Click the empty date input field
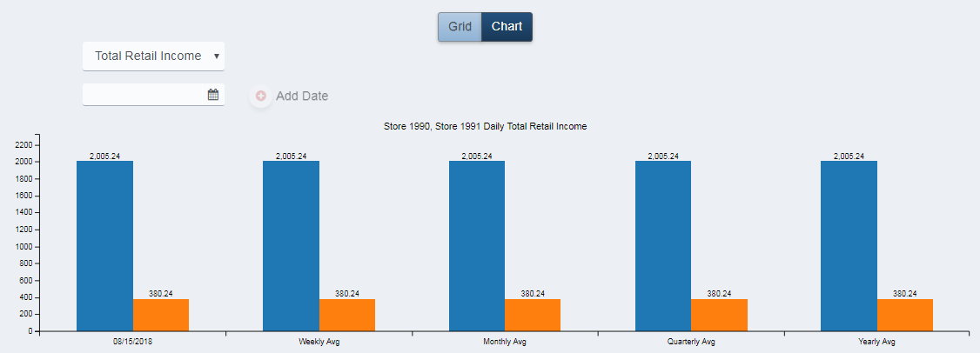980x353 pixels. [144, 95]
